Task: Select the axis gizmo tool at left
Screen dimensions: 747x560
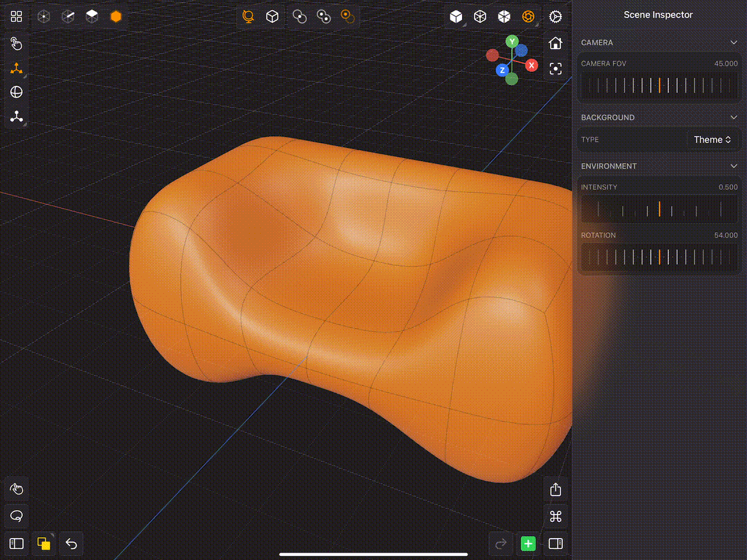Action: click(x=16, y=117)
